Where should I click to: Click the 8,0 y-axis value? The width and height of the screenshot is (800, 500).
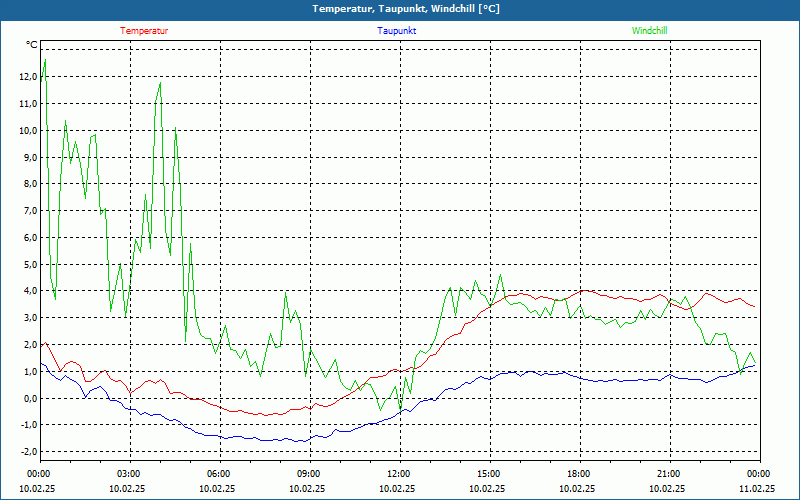(x=30, y=184)
